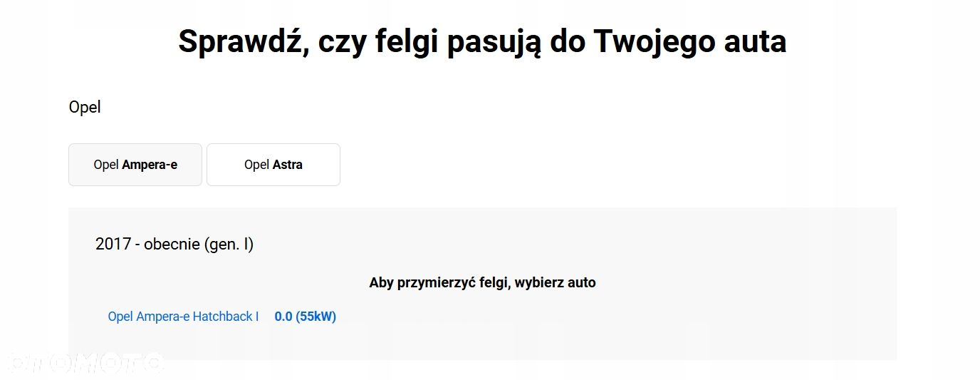980x380 pixels.
Task: Switch to the Opel Astra tab
Action: [273, 165]
